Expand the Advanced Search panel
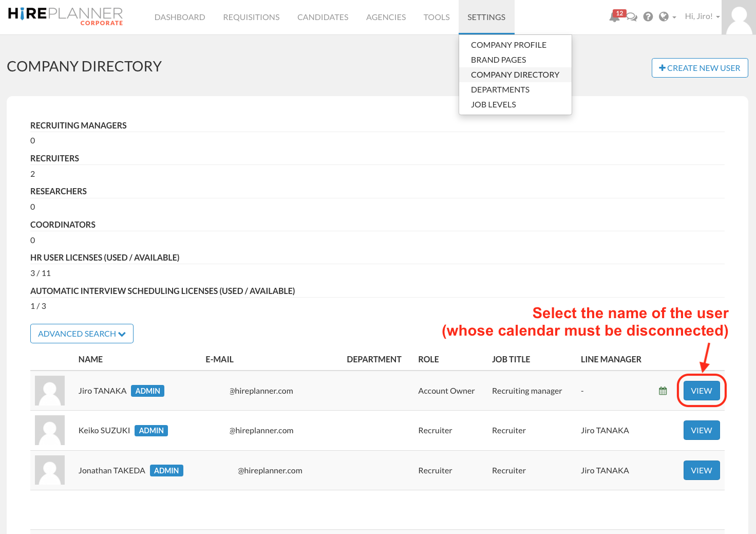Viewport: 756px width, 534px height. 82,334
